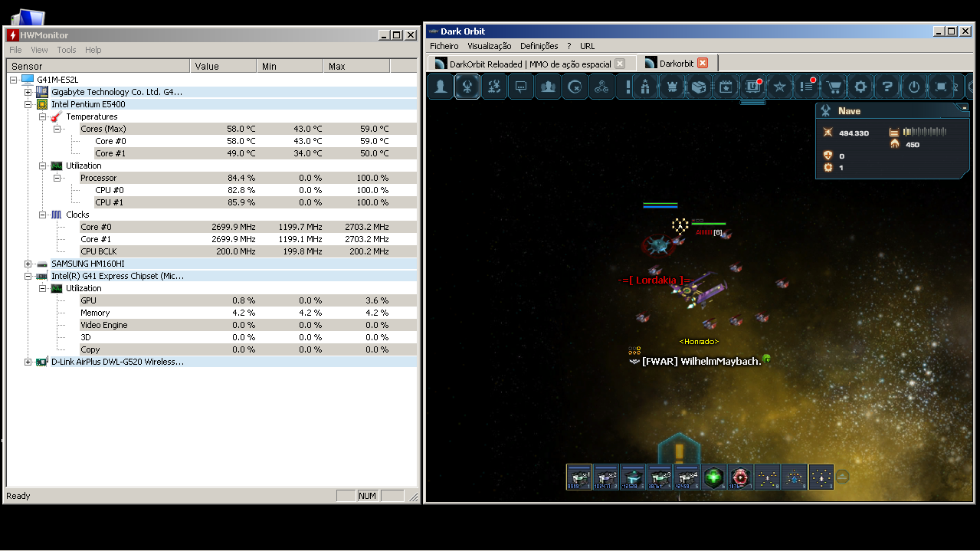Screen dimensions: 980x551
Task: Click the ship (Nave) window icon
Action: pos(467,87)
